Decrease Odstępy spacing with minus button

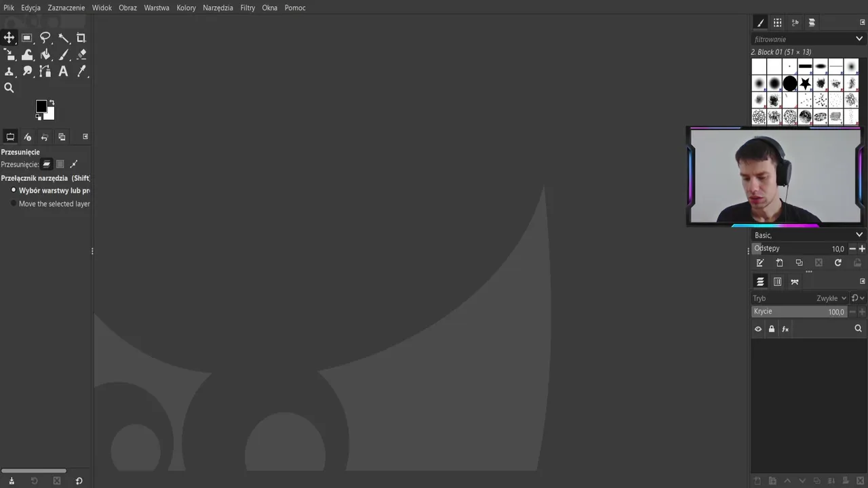852,249
